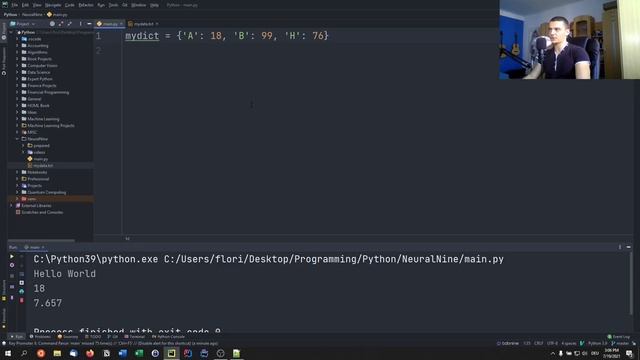The width and height of the screenshot is (640, 360).
Task: Open the vertical Project tab on the left strip
Action: [4, 32]
